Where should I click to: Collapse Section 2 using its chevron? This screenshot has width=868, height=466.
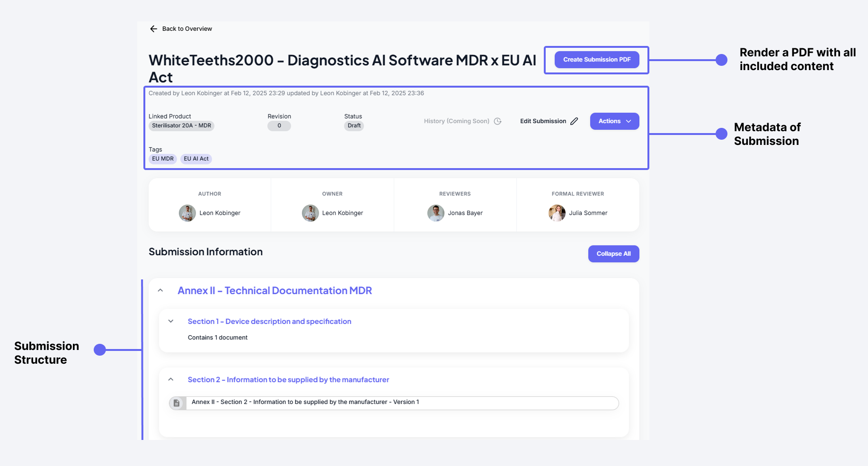coord(171,379)
